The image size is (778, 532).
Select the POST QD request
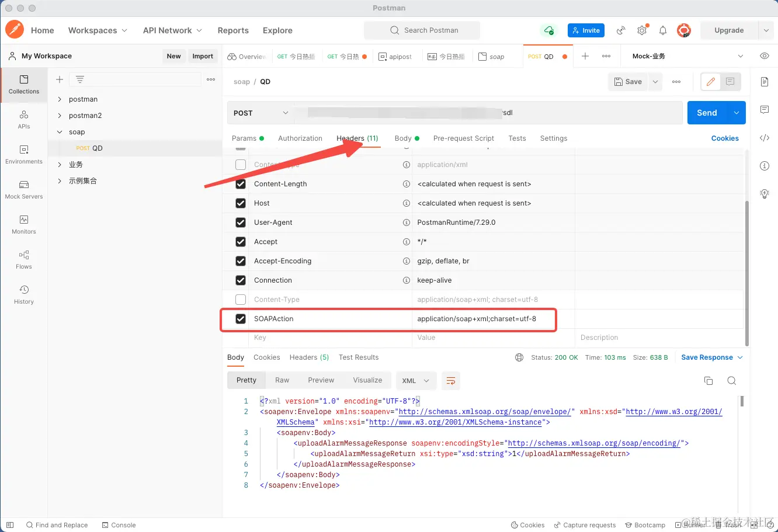tap(134, 148)
